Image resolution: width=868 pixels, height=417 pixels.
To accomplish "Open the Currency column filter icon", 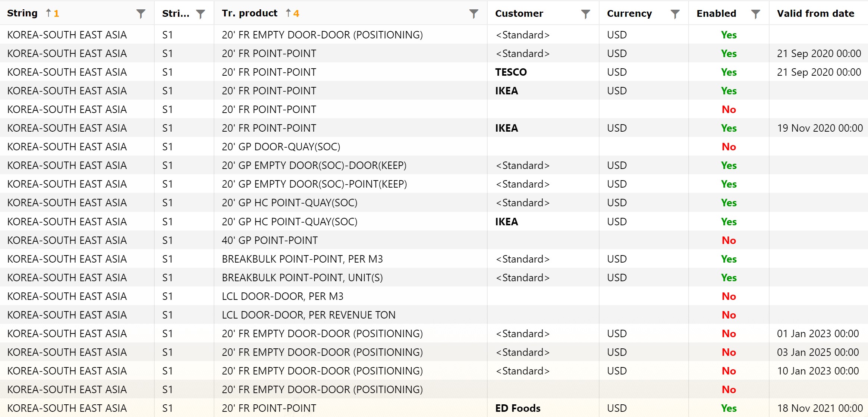I will [x=675, y=14].
